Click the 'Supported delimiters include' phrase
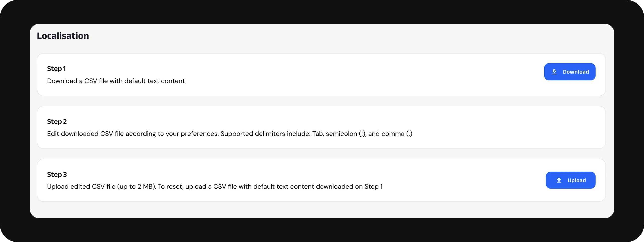 coord(265,134)
